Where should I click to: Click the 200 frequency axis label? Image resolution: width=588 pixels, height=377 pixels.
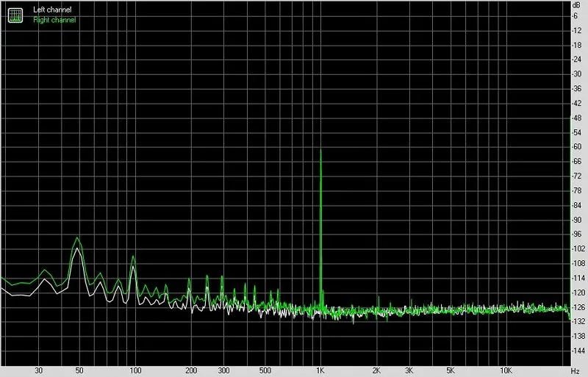coord(191,370)
